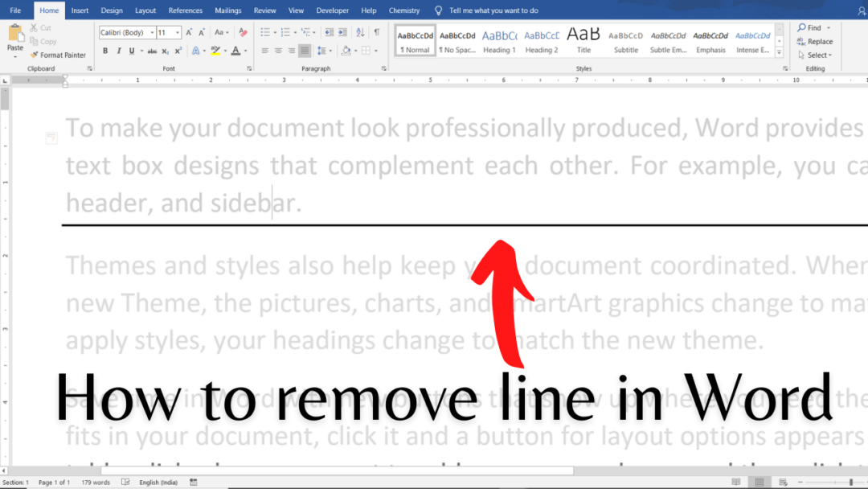Apply subscript formatting

(166, 50)
